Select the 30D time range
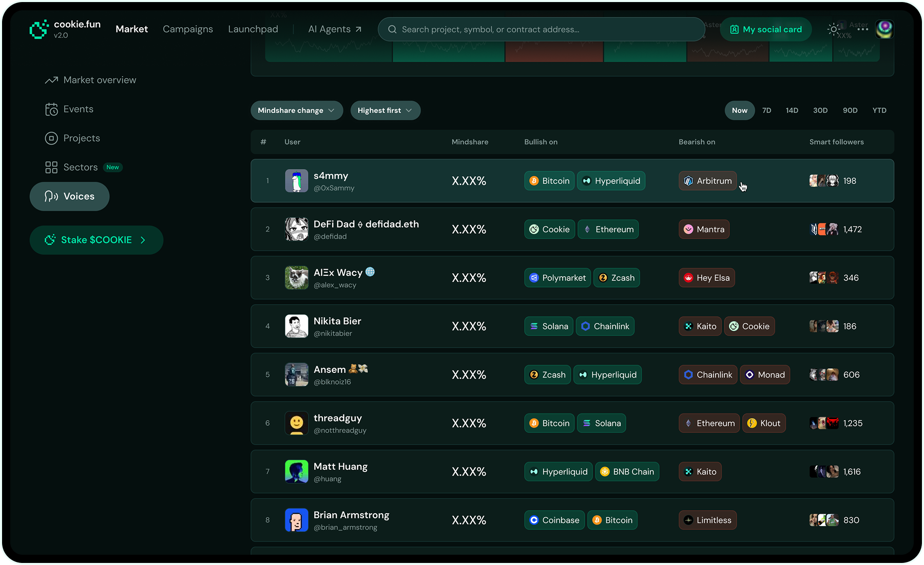The width and height of the screenshot is (924, 565). [820, 110]
